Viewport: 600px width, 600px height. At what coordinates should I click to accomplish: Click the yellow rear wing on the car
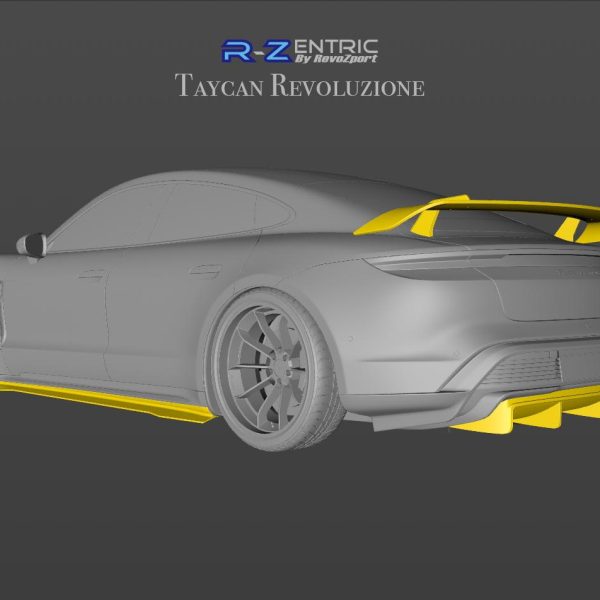click(x=476, y=219)
